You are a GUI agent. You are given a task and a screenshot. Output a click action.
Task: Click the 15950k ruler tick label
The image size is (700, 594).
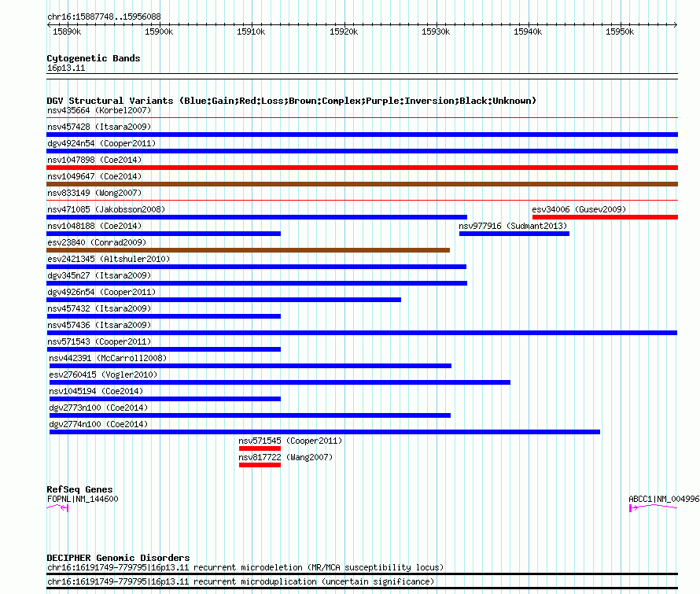click(x=620, y=31)
